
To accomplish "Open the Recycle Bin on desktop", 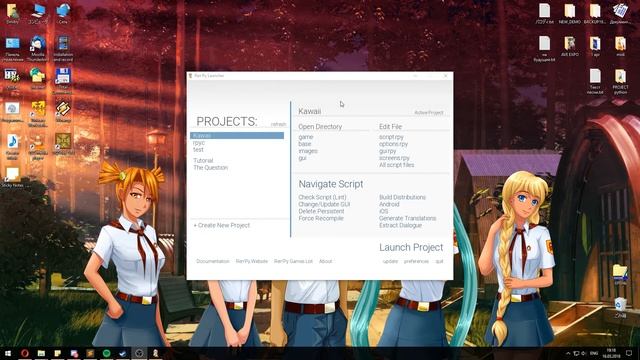I will (620, 307).
